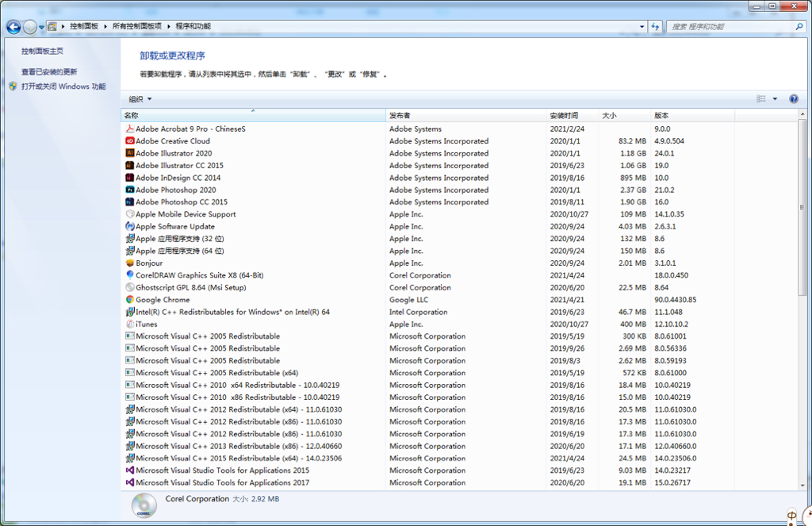
Task: Sort by the 大小 column header
Action: [x=625, y=116]
